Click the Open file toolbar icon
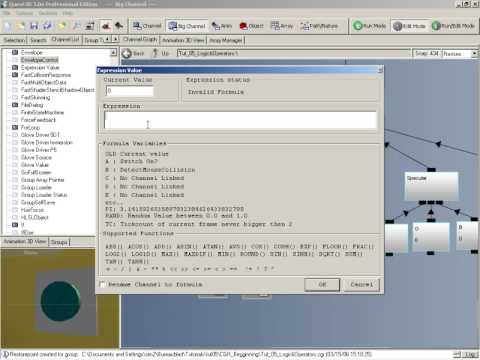Image resolution: width=480 pixels, height=360 pixels. (21, 26)
